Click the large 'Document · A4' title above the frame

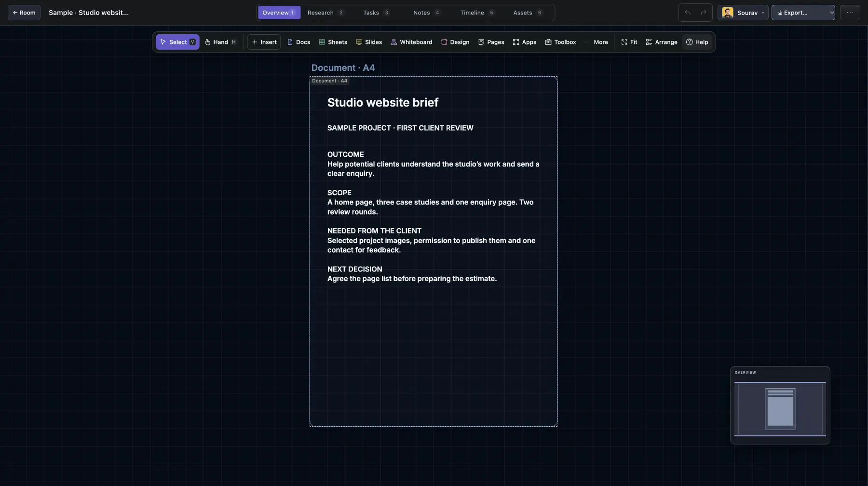(343, 67)
